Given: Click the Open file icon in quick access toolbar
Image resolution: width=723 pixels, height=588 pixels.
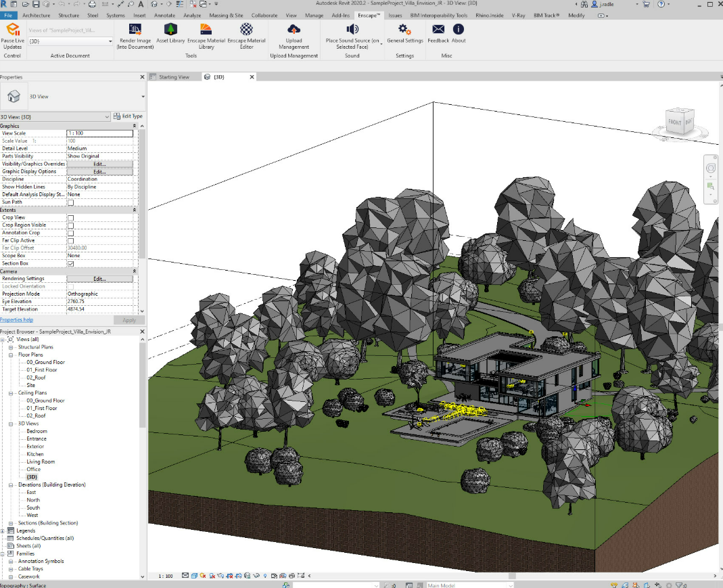Looking at the screenshot, I should tap(26, 4).
